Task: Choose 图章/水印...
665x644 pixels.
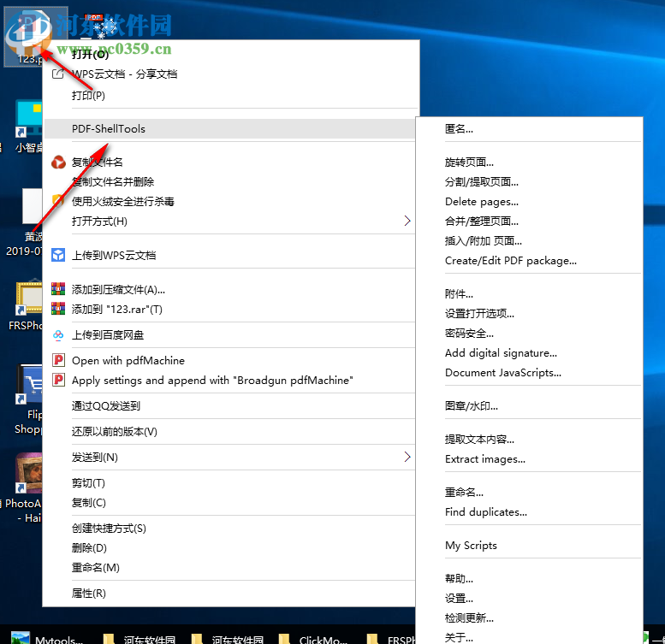Action: [472, 406]
